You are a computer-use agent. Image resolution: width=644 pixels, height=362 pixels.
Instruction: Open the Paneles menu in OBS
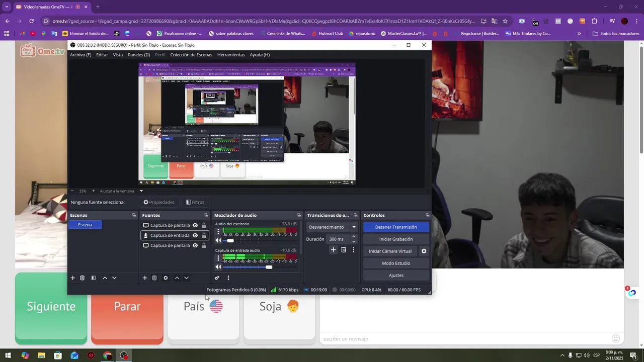point(139,55)
